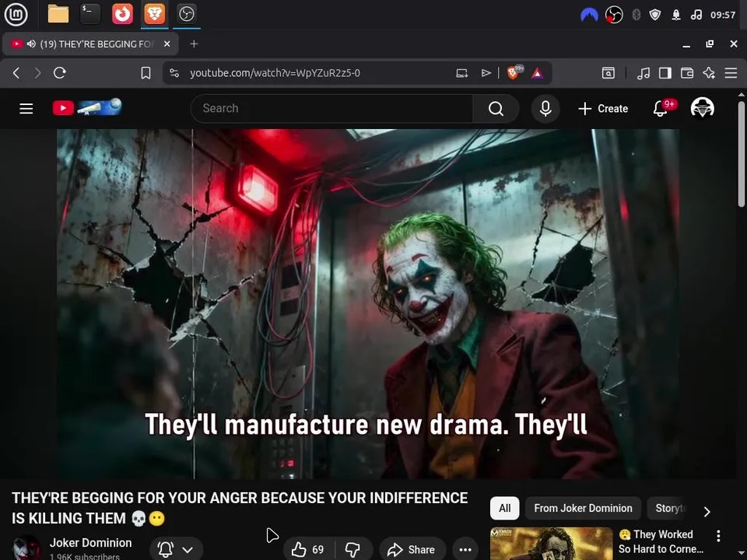Click the magnifier search button
Viewport: 747px width, 560px height.
[x=496, y=109]
